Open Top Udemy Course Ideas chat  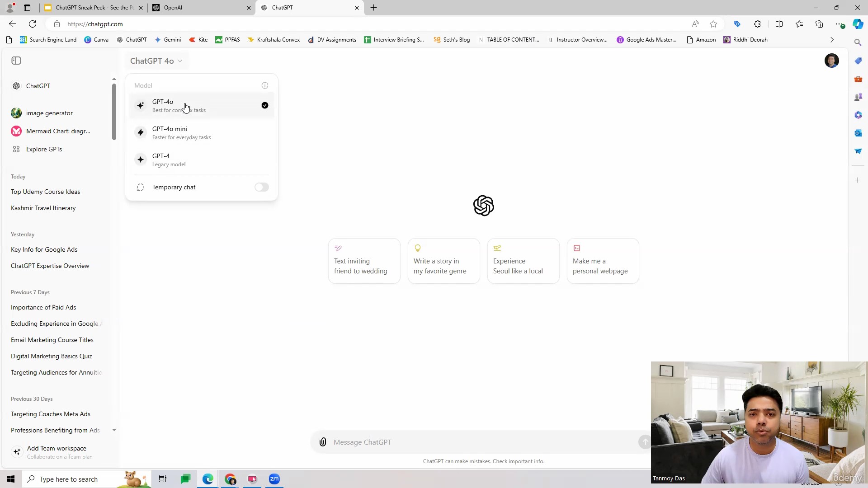[x=45, y=192]
